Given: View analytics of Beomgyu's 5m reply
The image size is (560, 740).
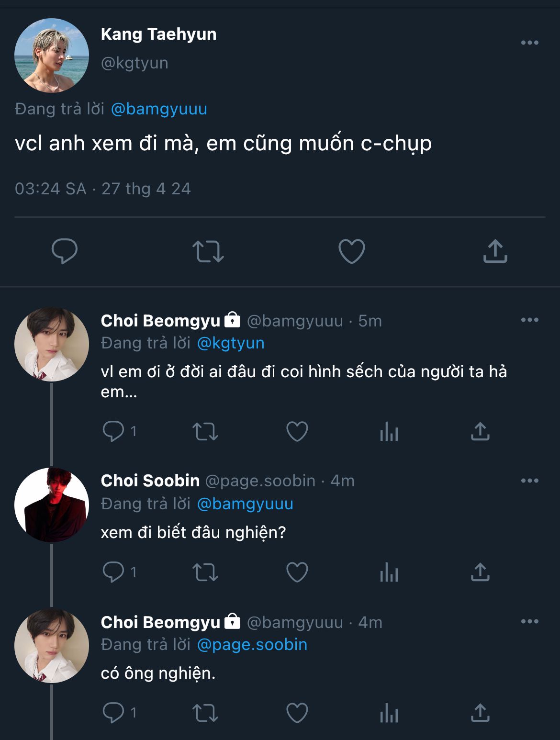Looking at the screenshot, I should coord(389,432).
